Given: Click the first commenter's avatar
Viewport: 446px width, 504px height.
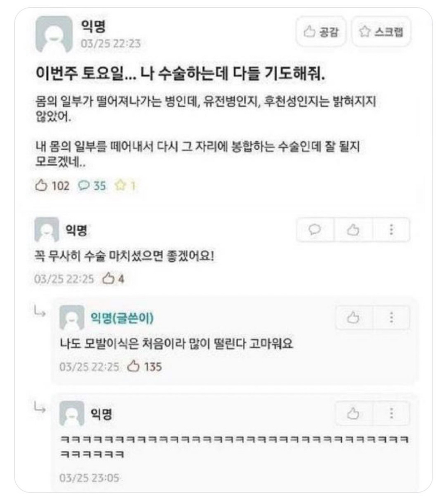Looking at the screenshot, I should click(x=47, y=230).
